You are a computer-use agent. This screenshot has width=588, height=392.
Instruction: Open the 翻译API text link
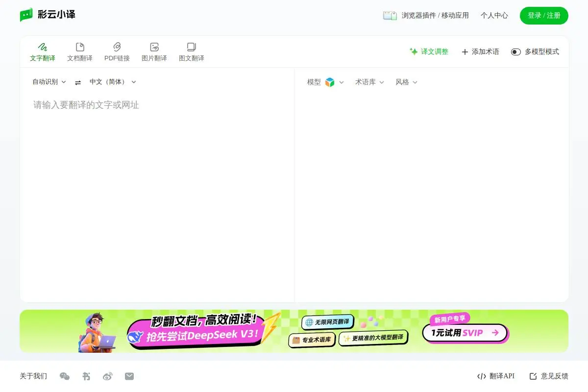point(502,376)
